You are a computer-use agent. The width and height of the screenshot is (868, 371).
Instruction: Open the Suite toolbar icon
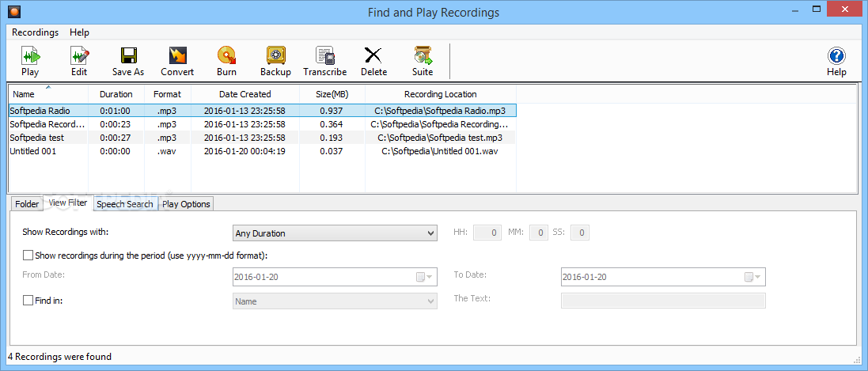point(423,62)
